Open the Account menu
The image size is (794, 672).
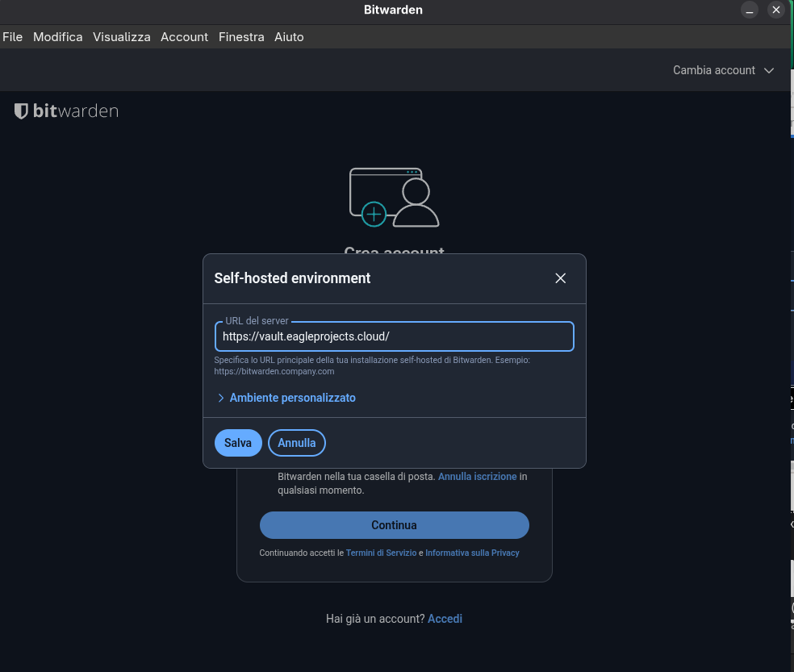[184, 37]
